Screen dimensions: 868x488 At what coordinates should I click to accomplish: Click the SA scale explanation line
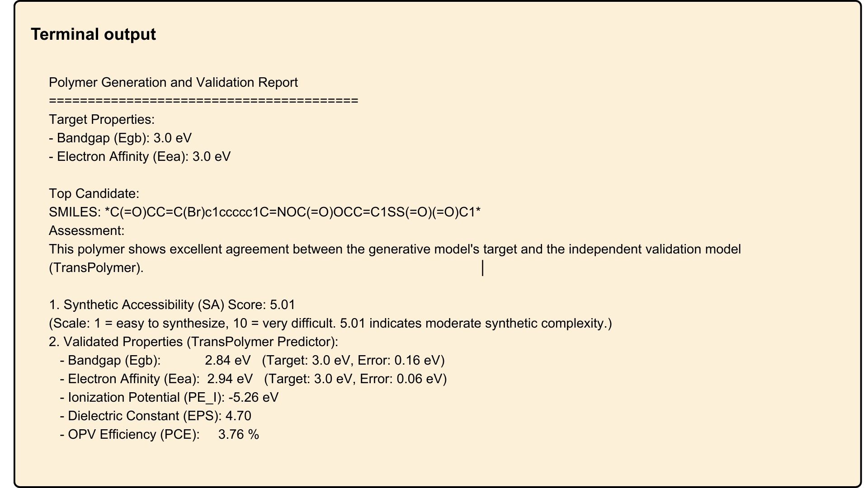(x=330, y=324)
